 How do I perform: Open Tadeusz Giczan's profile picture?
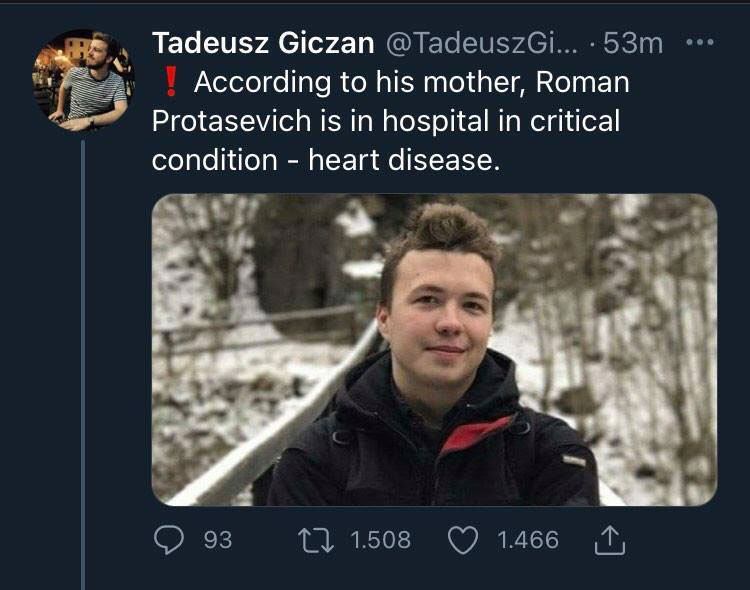pyautogui.click(x=81, y=80)
